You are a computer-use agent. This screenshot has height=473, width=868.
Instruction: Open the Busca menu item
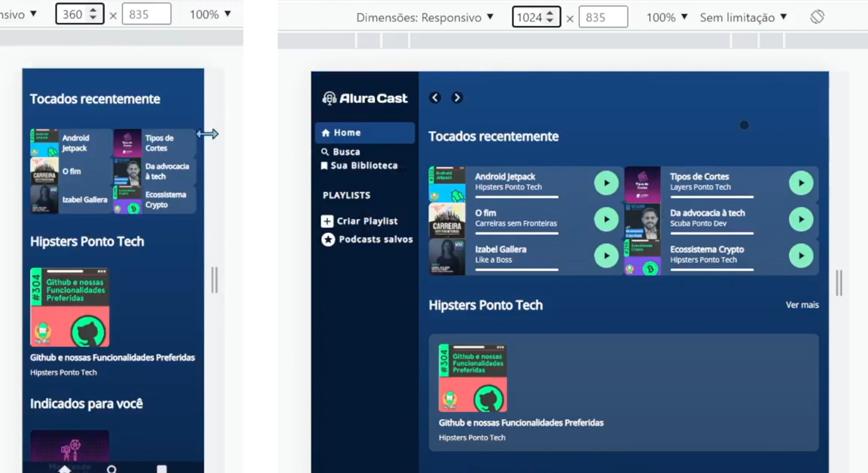pyautogui.click(x=340, y=152)
